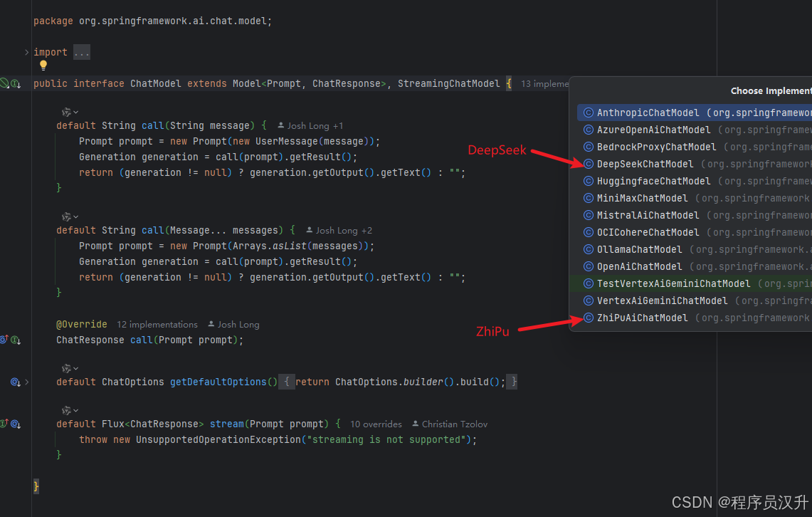This screenshot has width=812, height=517.
Task: Click the 'Josh Long' author hint after '12 implementations'
Action: (x=233, y=324)
